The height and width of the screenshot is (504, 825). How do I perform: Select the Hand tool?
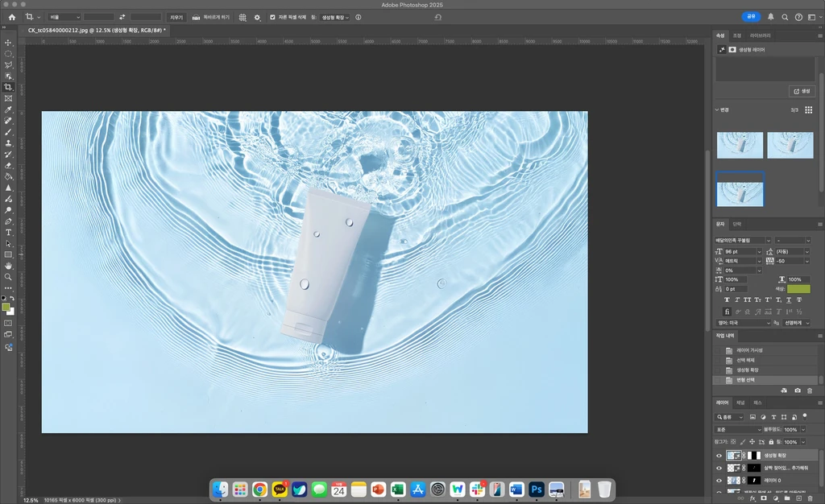(x=8, y=265)
